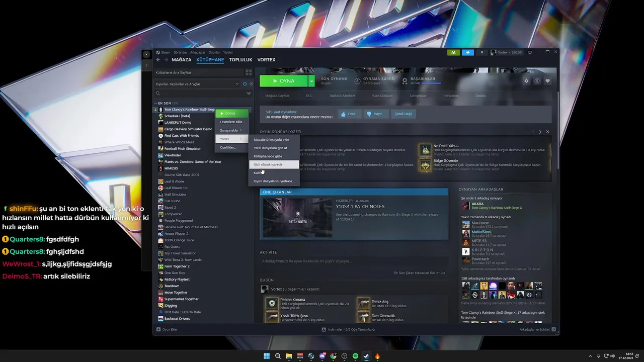
Task: Open taskbar search icon
Action: [278, 356]
